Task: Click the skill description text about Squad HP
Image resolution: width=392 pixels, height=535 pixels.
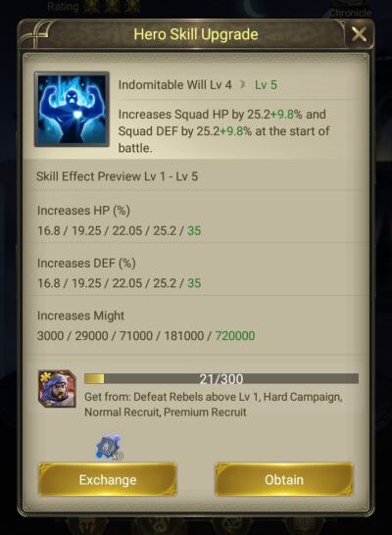Action: click(x=223, y=131)
